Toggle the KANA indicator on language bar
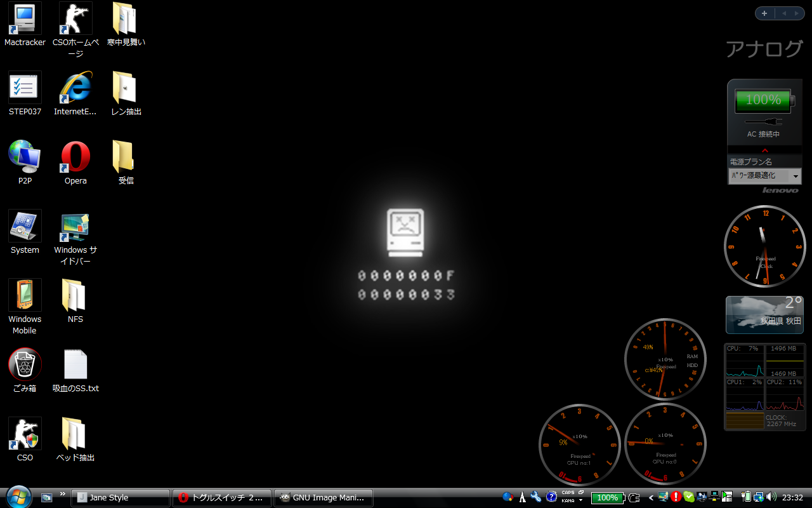Viewport: 812px width, 508px height. [x=568, y=500]
